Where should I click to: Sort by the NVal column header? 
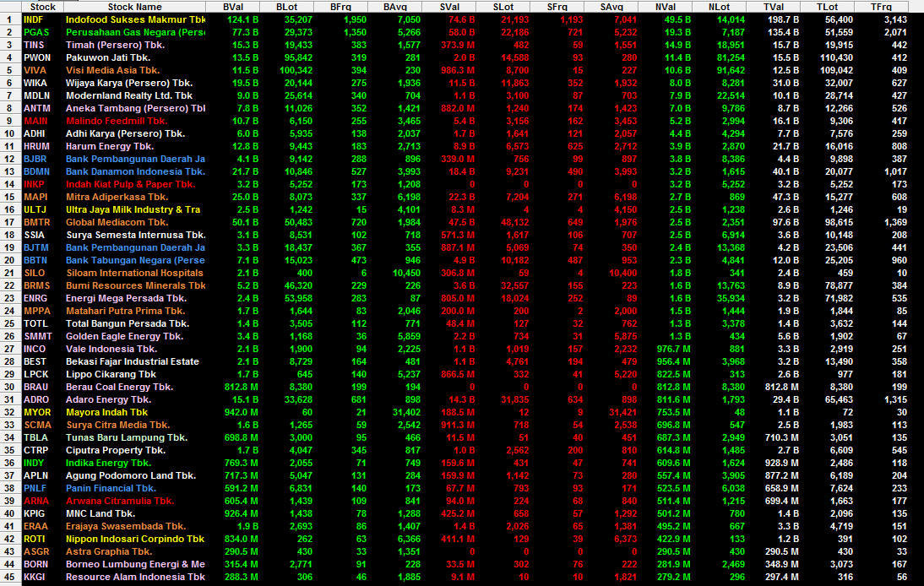(x=666, y=7)
